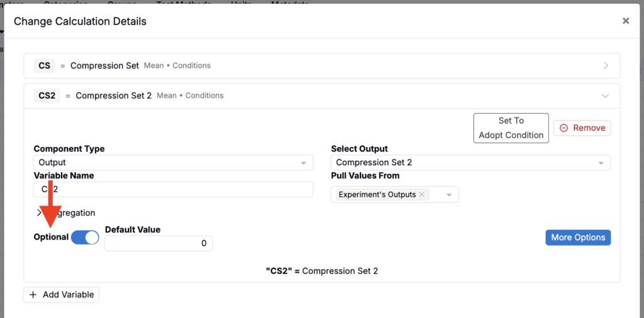
Task: Click Set To Adopt Condition button
Action: click(x=511, y=128)
